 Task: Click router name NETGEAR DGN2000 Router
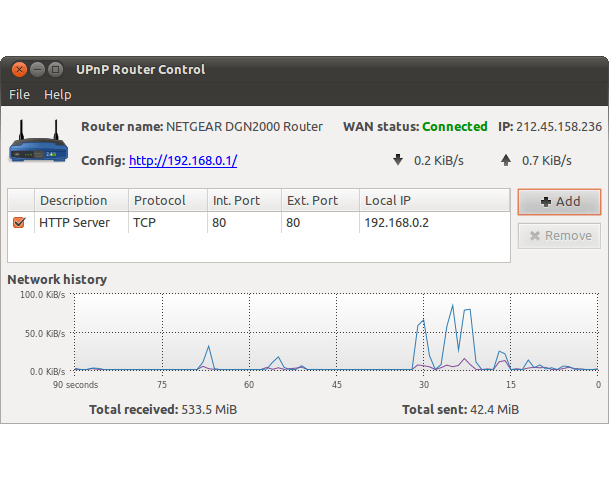[244, 127]
